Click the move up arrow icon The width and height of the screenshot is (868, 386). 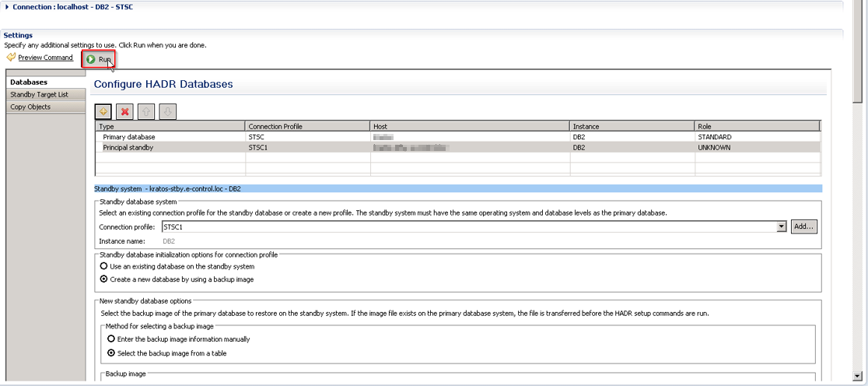[x=146, y=111]
